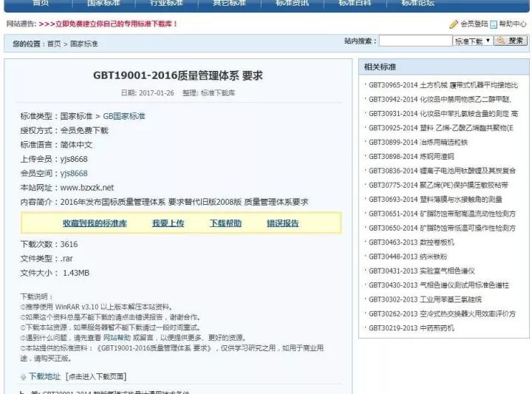Click the 首页 breadcrumb link

coord(54,44)
